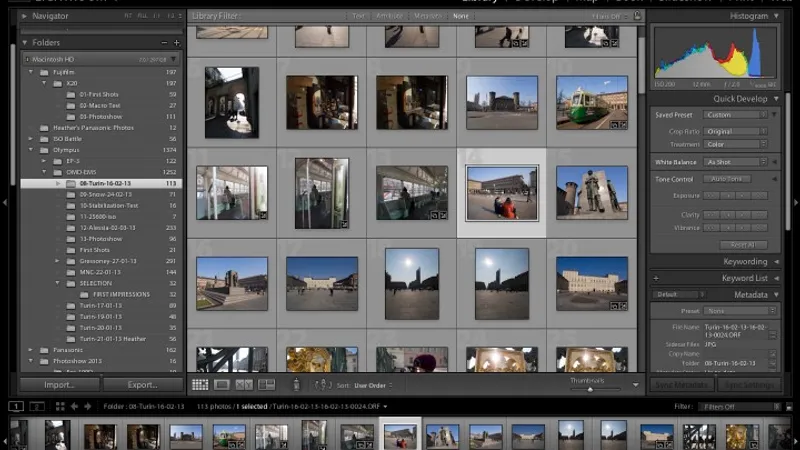Select the Olympus folder
Image resolution: width=800 pixels, height=450 pixels.
click(101, 150)
